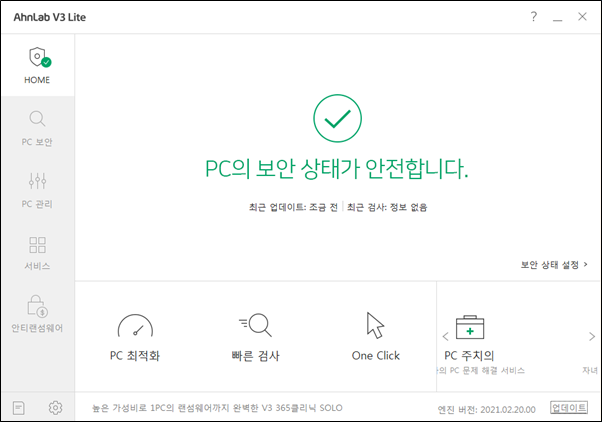This screenshot has width=602, height=422.
Task: Start 빠른 검사 quick scan icon
Action: (255, 325)
